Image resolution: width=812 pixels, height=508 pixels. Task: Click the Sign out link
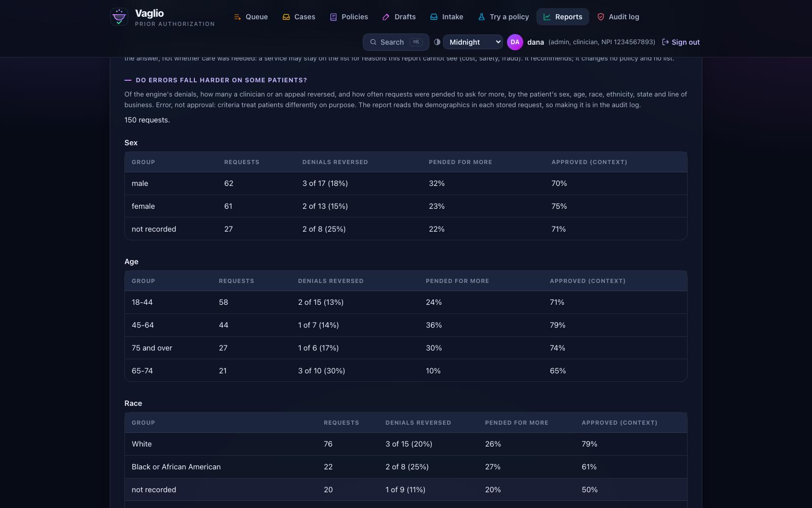tap(681, 42)
